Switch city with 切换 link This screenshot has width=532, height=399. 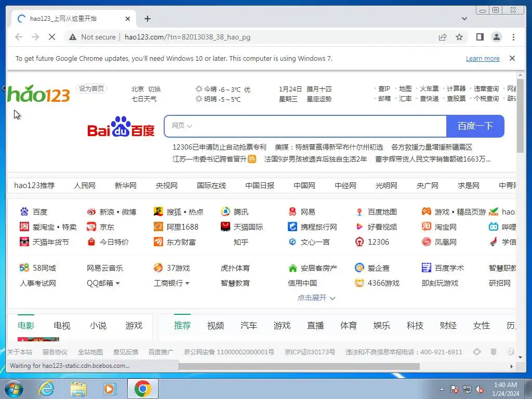point(154,89)
